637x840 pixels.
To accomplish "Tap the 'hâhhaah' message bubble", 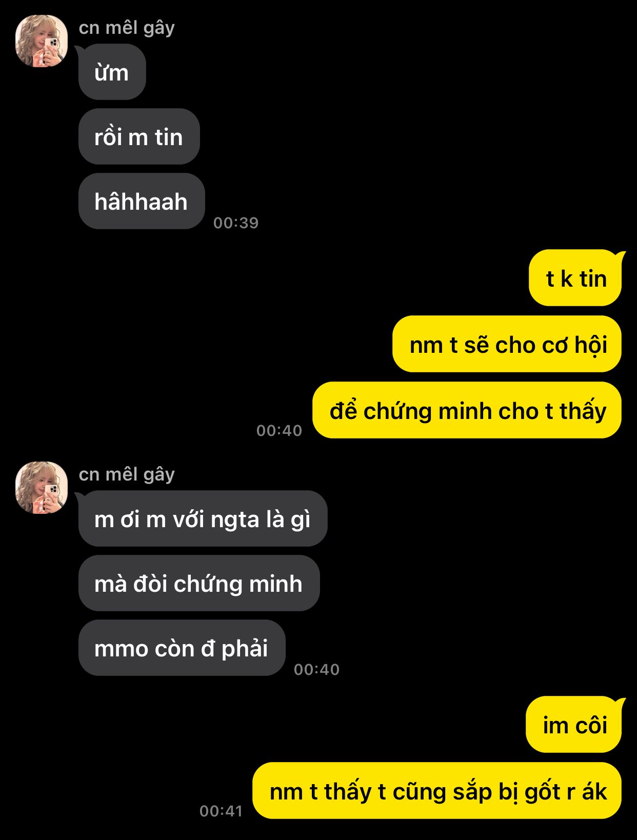I will pos(142,201).
